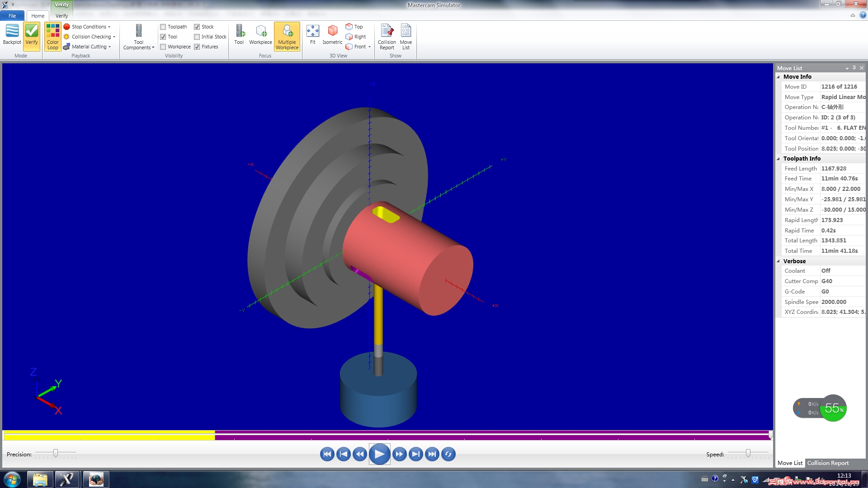Image resolution: width=868 pixels, height=488 pixels.
Task: Open File Explorer from the taskbar
Action: 40,479
